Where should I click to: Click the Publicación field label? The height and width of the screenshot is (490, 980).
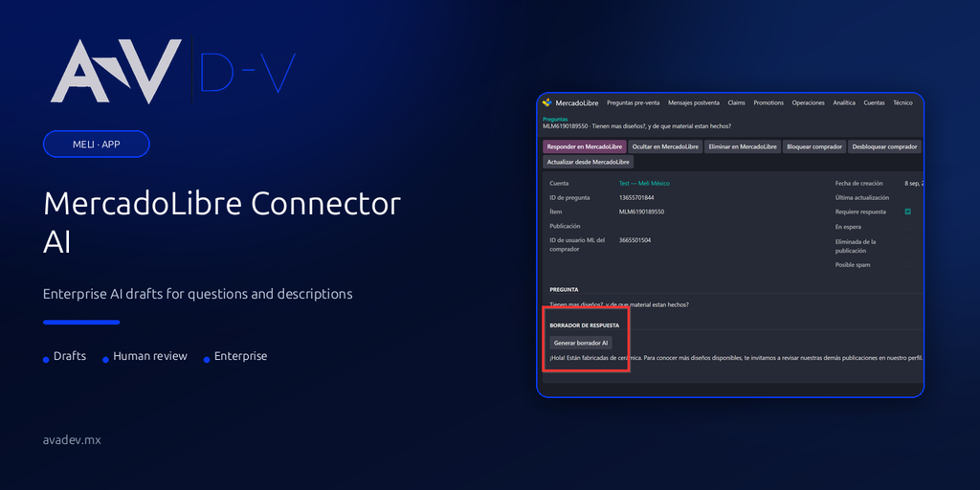565,226
